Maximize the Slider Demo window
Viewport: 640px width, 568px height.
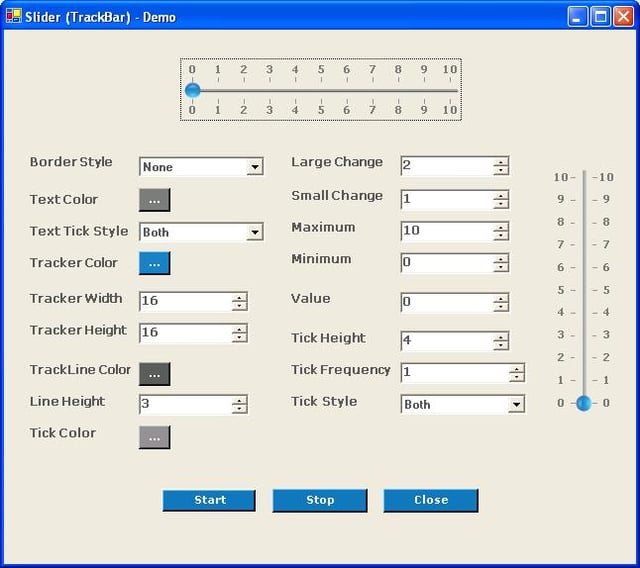600,17
